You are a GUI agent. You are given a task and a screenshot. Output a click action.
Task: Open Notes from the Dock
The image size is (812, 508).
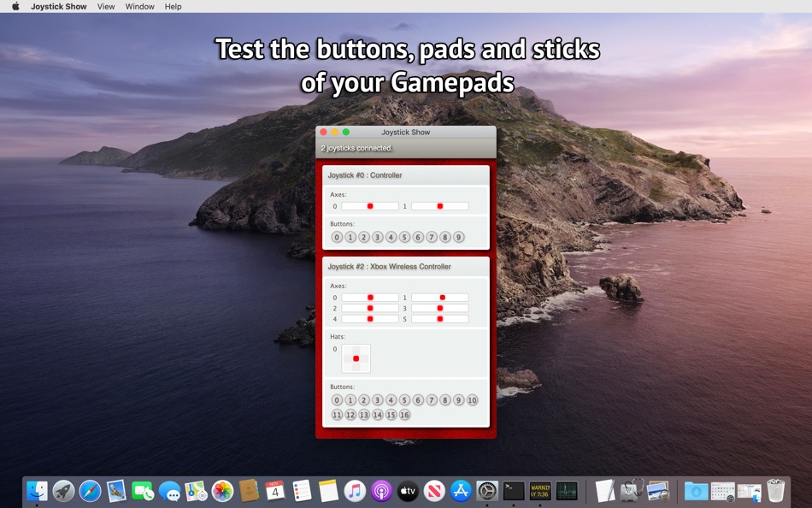click(328, 490)
